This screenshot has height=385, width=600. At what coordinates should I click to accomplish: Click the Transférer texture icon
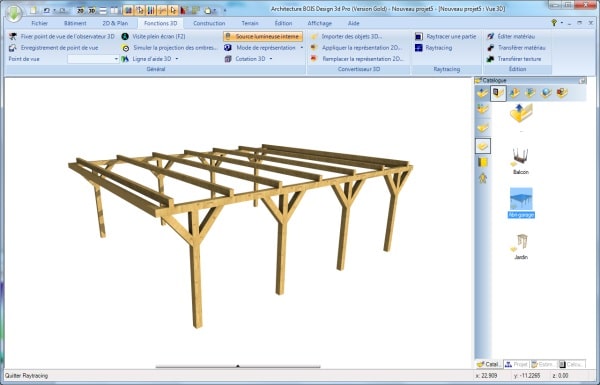pyautogui.click(x=491, y=59)
